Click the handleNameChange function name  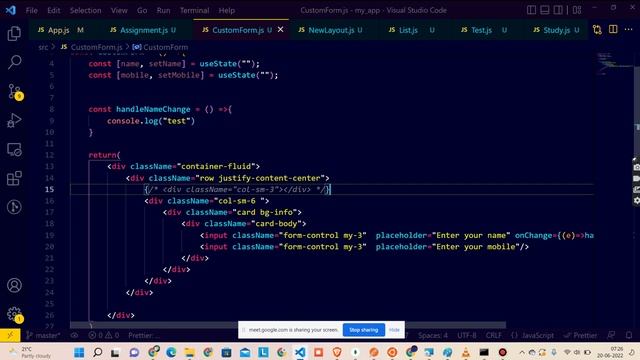153,109
